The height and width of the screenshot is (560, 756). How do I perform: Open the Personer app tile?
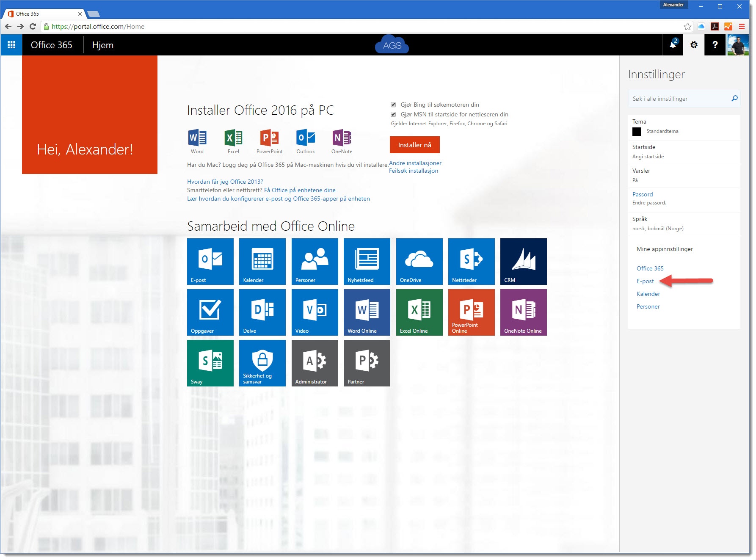[315, 262]
